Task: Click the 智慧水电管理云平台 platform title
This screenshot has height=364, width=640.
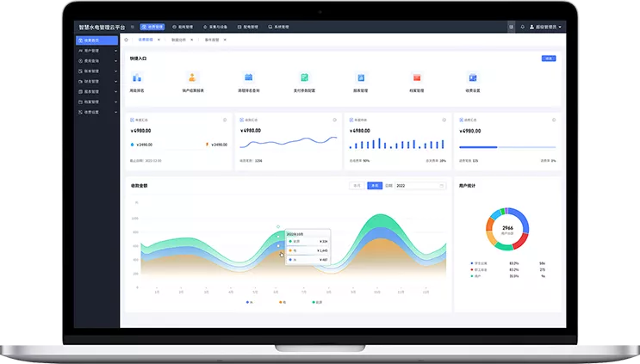Action: (102, 27)
